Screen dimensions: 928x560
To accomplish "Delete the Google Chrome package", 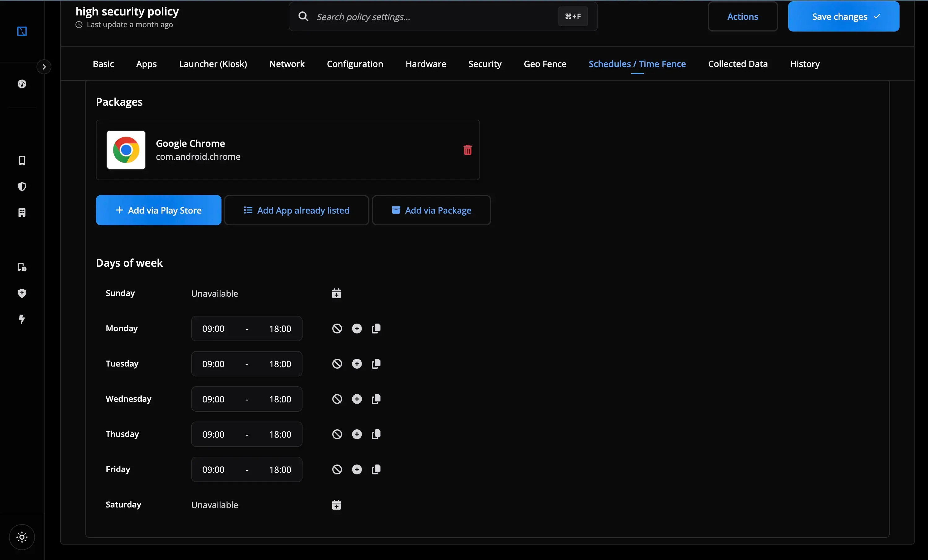I will 467,150.
